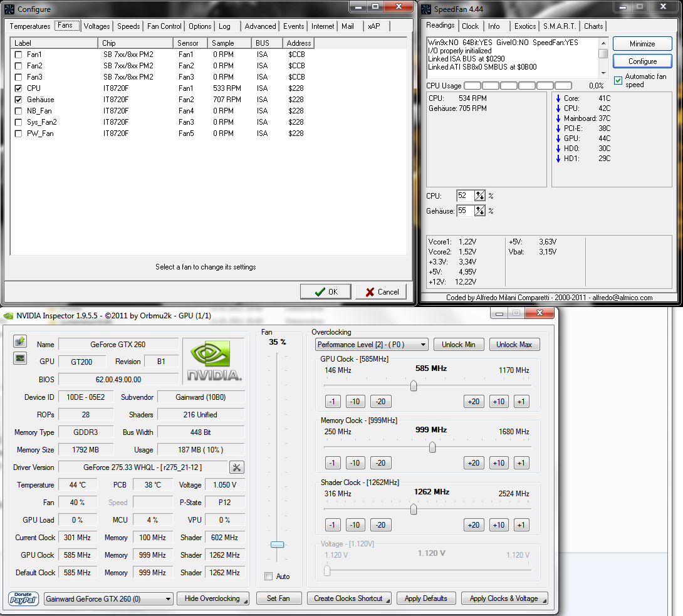Click the Configure button in SpeedFan
Viewport: 683px width, 616px height.
(642, 61)
